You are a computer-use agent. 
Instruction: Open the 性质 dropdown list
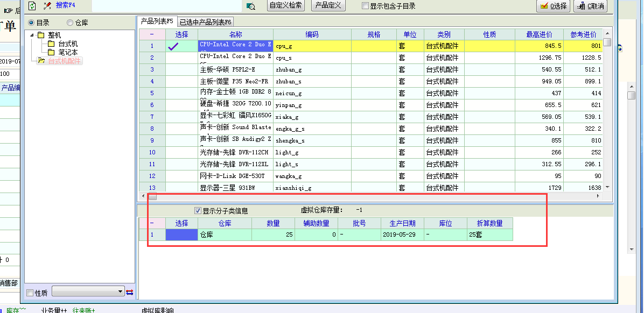pyautogui.click(x=120, y=291)
